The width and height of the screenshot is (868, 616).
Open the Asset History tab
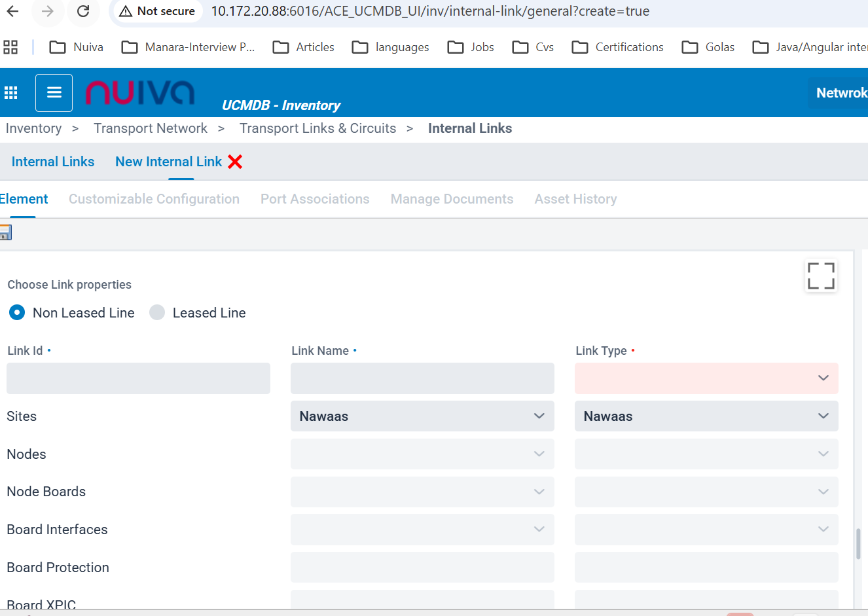click(575, 199)
